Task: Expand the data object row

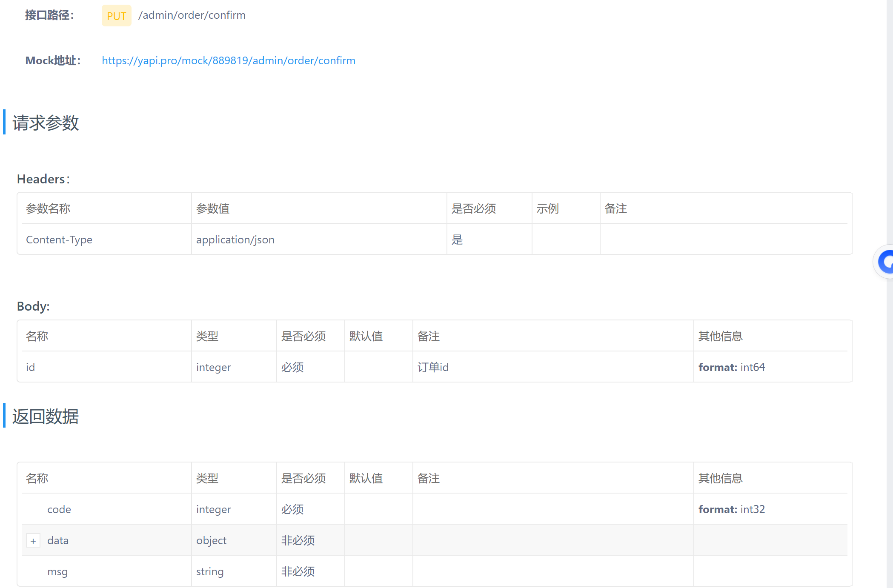Action: (33, 541)
